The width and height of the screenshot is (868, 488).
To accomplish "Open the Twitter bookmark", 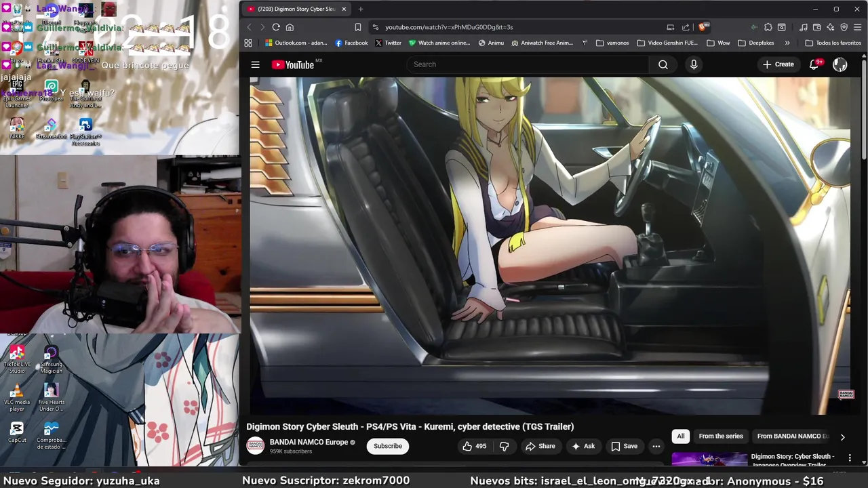I will point(389,43).
